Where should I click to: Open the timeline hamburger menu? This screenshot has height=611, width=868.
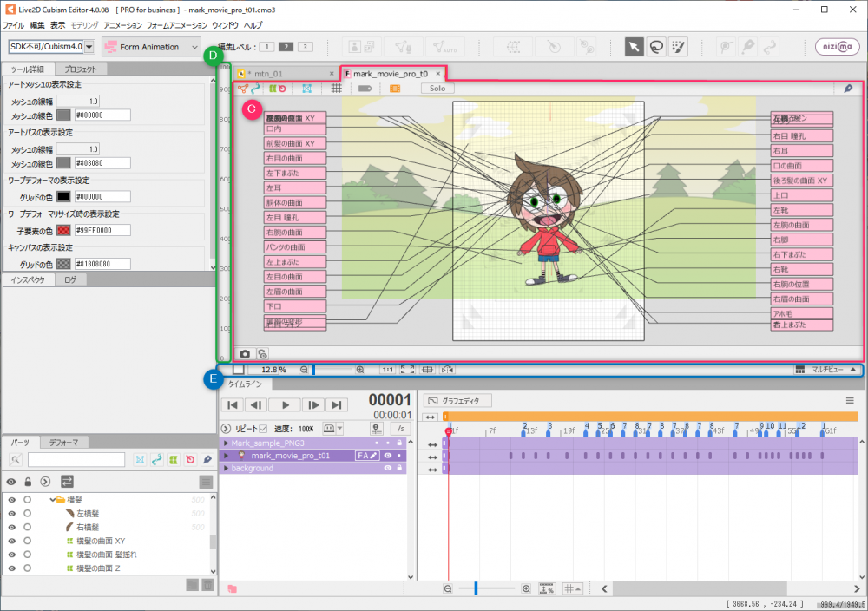(850, 401)
